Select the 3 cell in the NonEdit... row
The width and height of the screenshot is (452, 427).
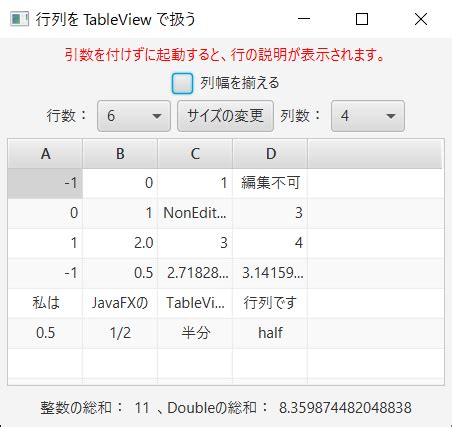coord(270,213)
